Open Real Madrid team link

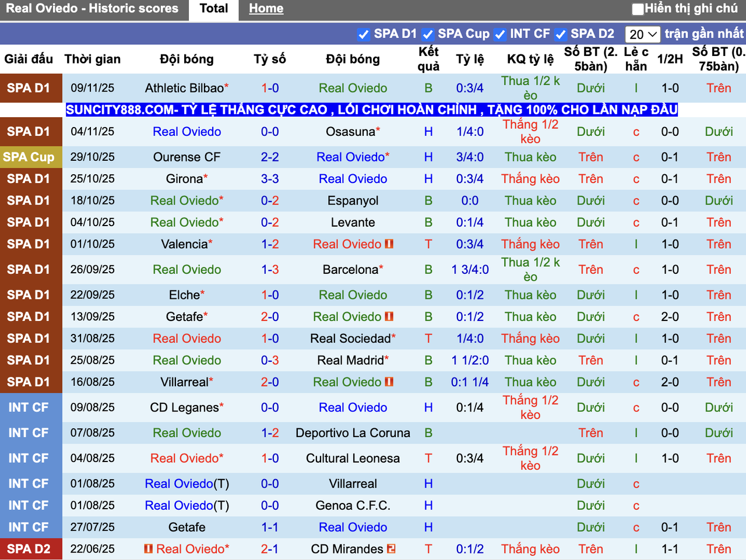pos(350,360)
